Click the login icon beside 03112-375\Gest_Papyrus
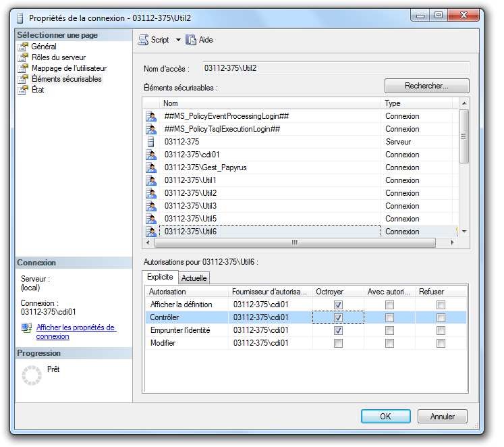 coord(151,167)
